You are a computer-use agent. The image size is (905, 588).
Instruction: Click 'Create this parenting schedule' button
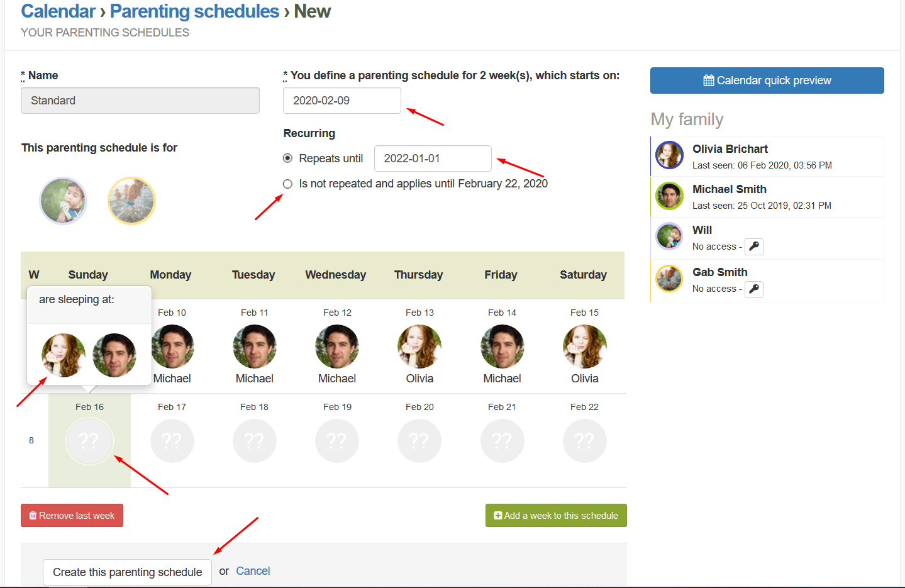tap(127, 572)
